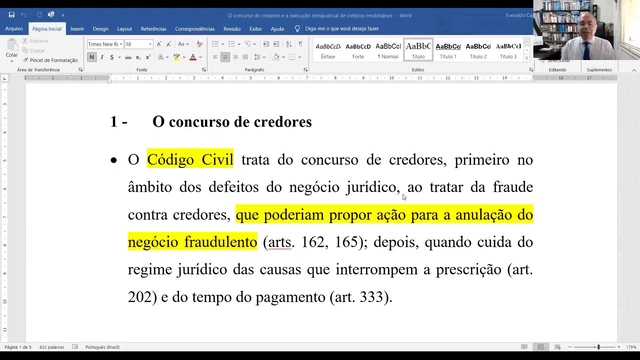Switch to Read Mode view in status bar
This screenshot has height=360, width=640.
[x=524, y=347]
